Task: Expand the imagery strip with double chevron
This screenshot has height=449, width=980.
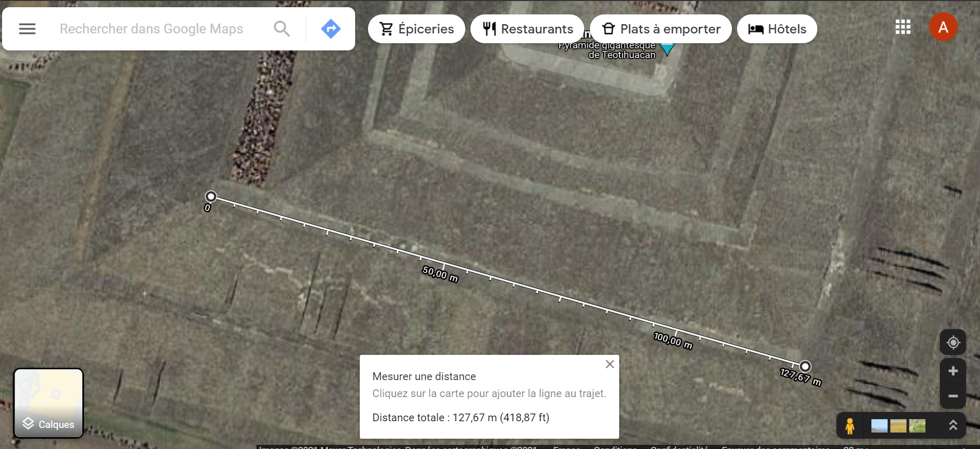Action: coord(953,425)
